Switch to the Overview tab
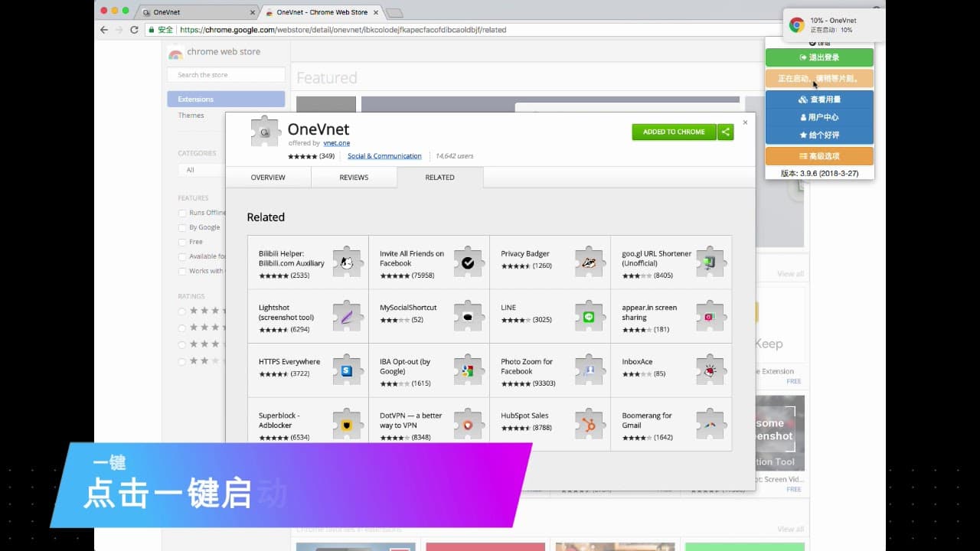980x551 pixels. pyautogui.click(x=268, y=178)
